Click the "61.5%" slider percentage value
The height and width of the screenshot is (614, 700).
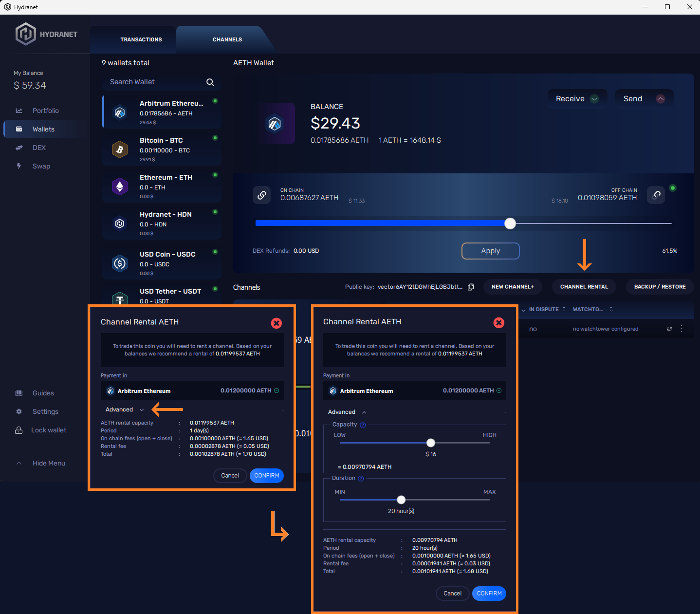click(670, 251)
